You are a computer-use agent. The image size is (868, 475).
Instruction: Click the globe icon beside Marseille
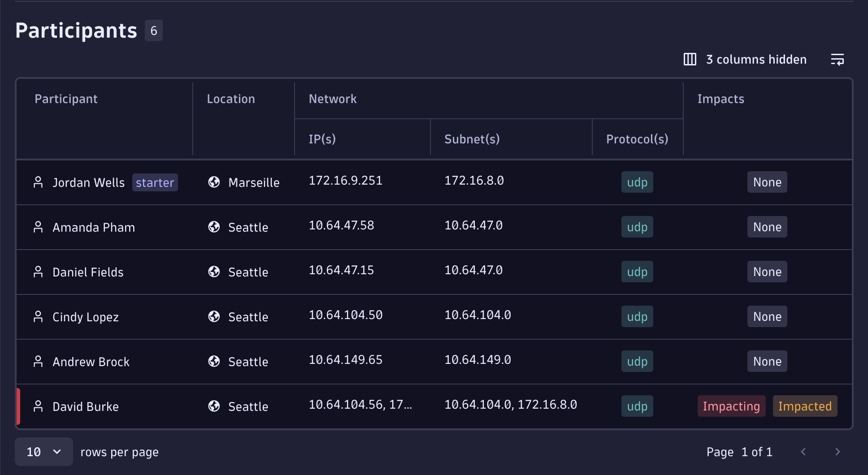point(214,182)
